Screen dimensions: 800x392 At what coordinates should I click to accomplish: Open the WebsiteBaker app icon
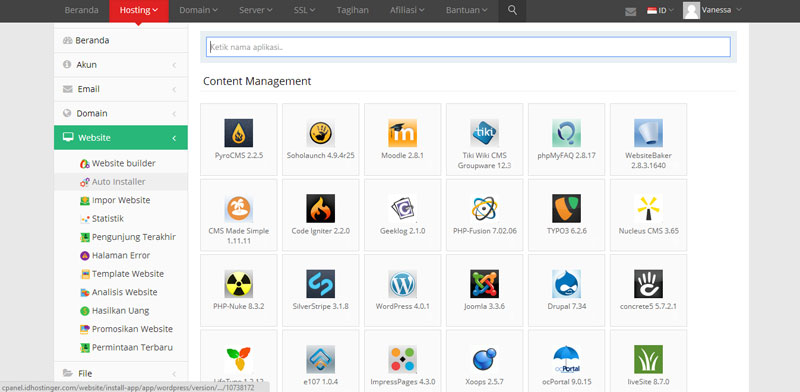[x=648, y=133]
